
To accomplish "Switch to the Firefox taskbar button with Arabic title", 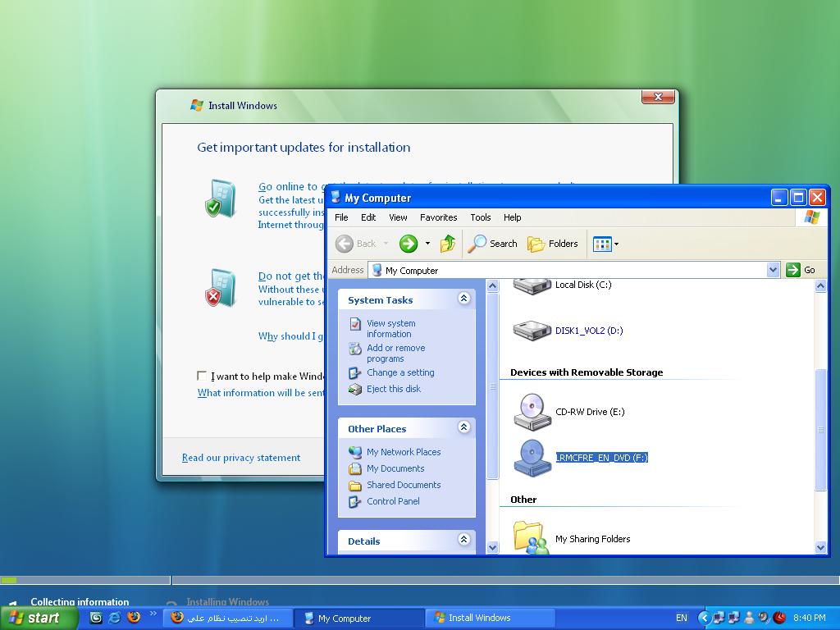I will tap(228, 619).
